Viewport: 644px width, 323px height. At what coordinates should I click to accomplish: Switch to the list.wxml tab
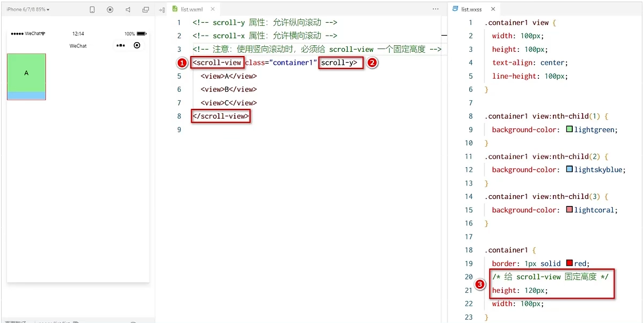pyautogui.click(x=191, y=9)
